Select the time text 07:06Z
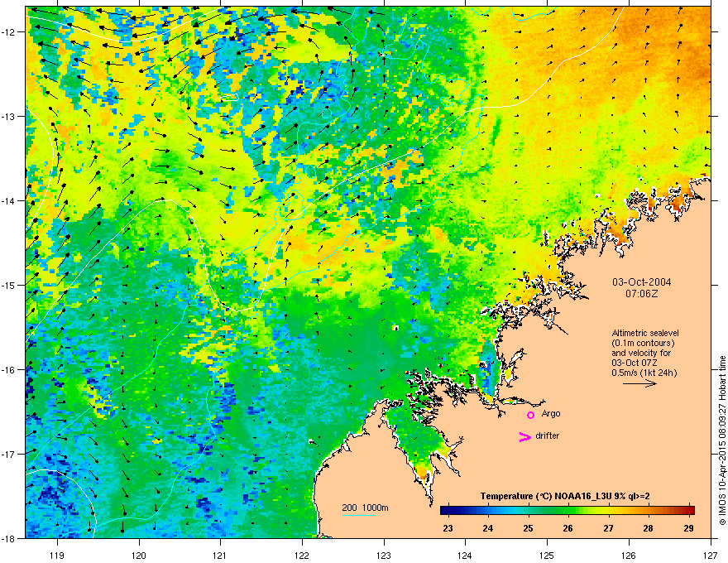Viewport: 728px width, 563px height. [x=642, y=294]
